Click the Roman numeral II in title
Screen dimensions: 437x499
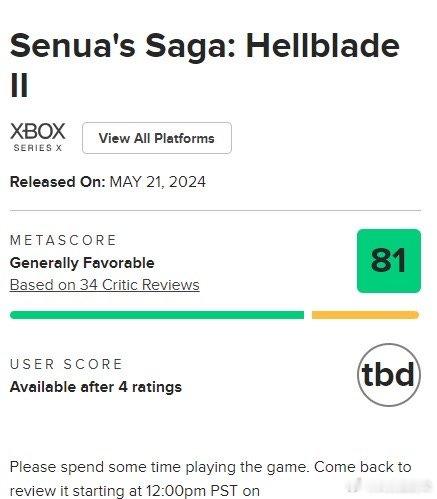tap(19, 85)
